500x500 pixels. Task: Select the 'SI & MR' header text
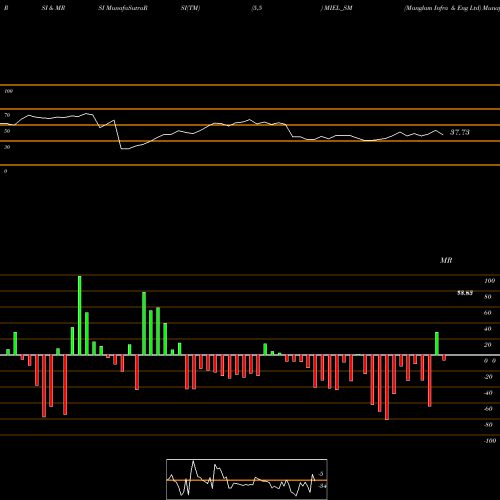53,8
